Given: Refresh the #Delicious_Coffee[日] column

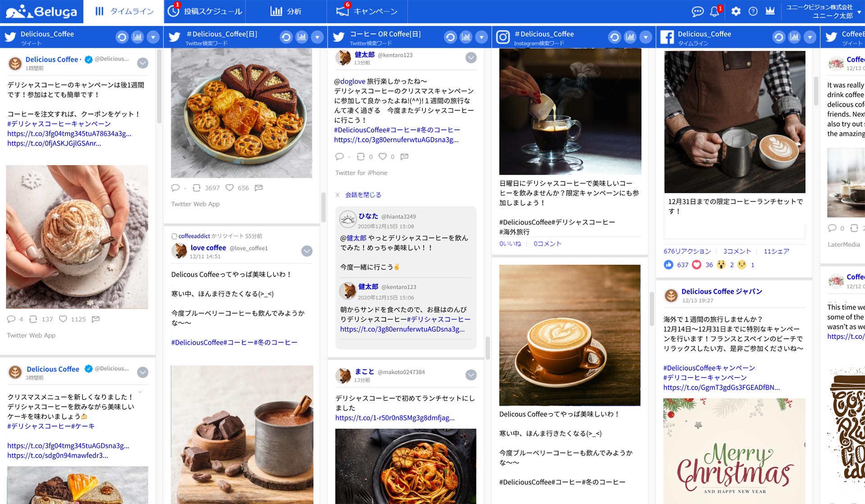Looking at the screenshot, I should (286, 37).
